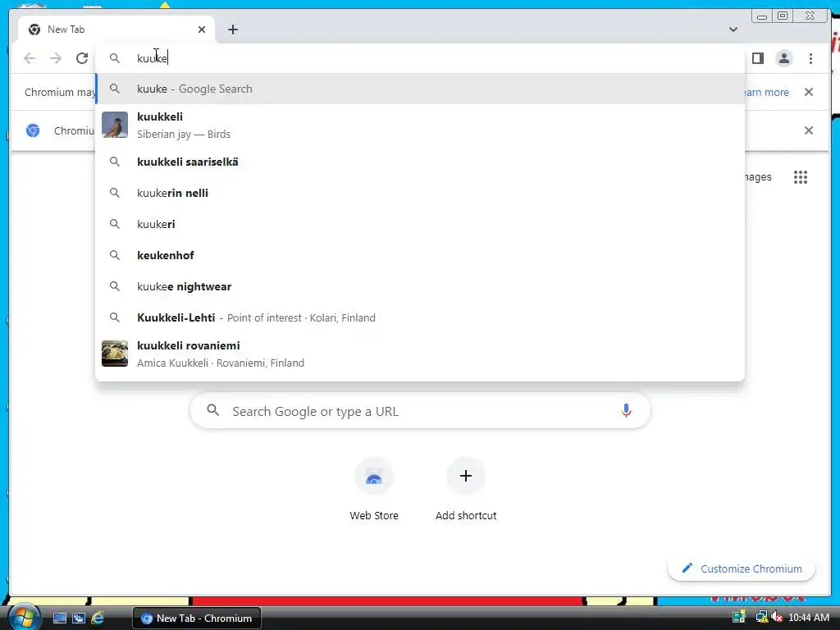The height and width of the screenshot is (630, 840).
Task: Select the 'kuukeri' suggestion
Action: 420,224
